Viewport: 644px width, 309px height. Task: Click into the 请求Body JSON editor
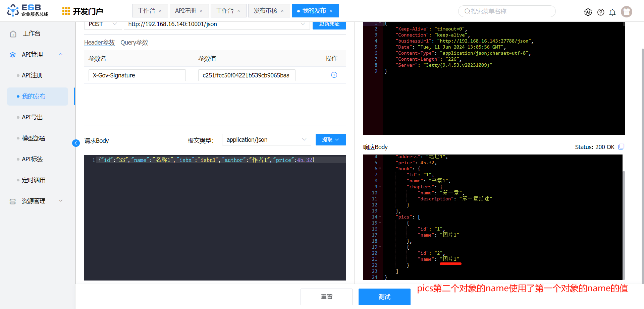click(215, 218)
